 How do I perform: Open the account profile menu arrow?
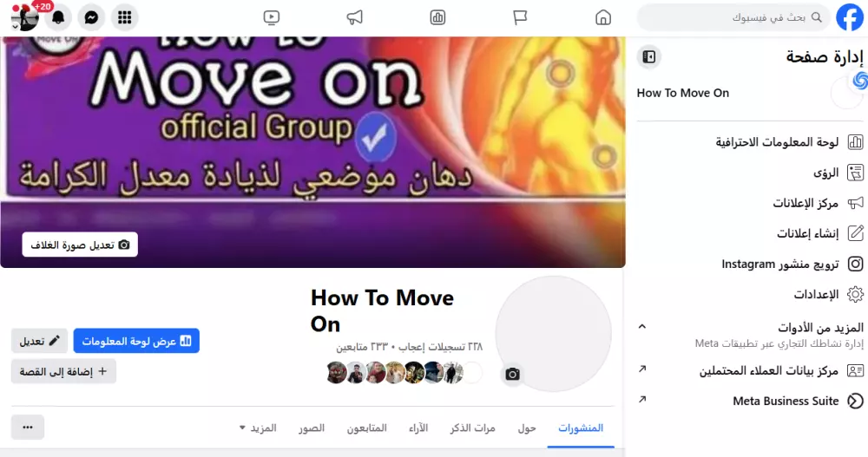pyautogui.click(x=15, y=27)
